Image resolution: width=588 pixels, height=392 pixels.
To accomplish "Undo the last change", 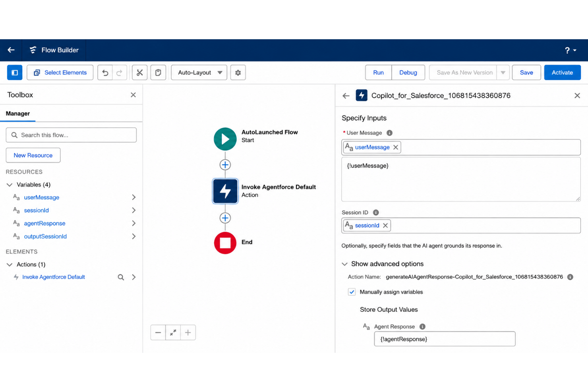I will 105,73.
